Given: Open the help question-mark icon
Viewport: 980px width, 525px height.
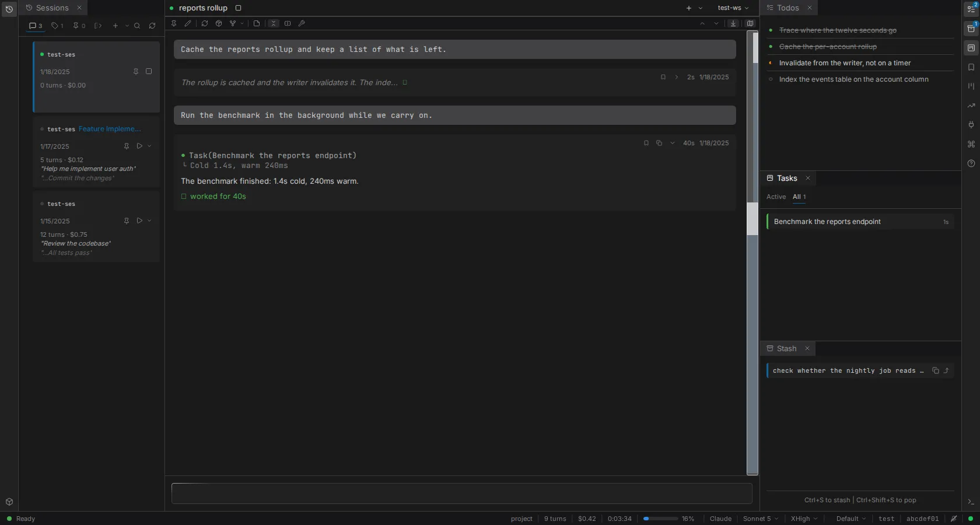Looking at the screenshot, I should coord(971,163).
